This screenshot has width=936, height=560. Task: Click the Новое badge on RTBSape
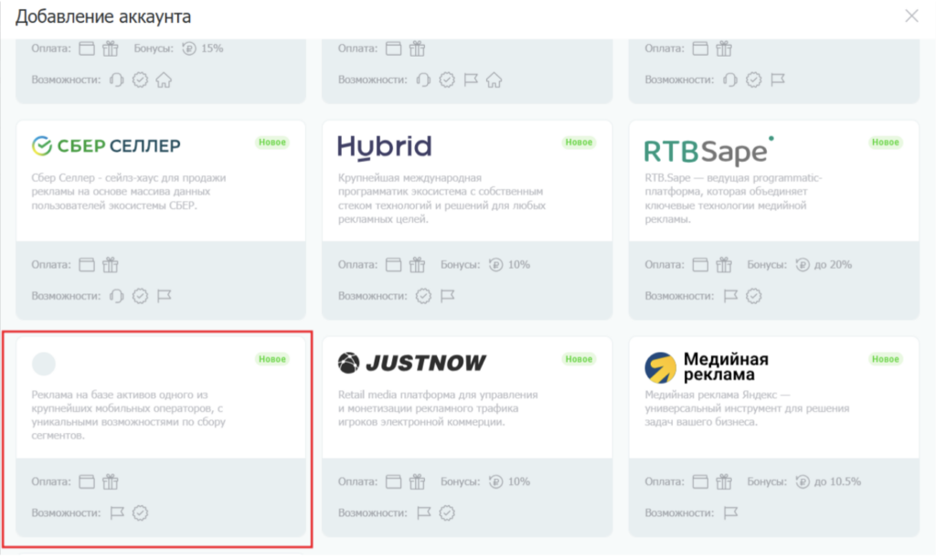click(x=885, y=142)
